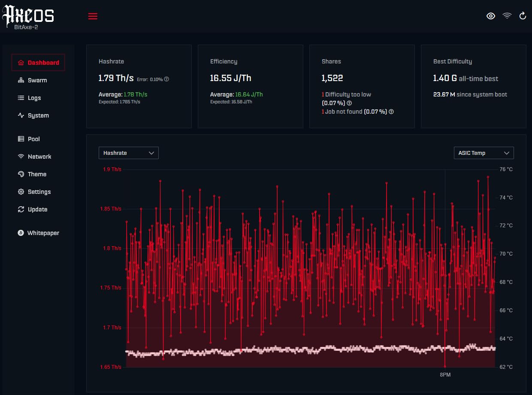Click the Theme palette icon
The image size is (532, 395).
pyautogui.click(x=21, y=174)
